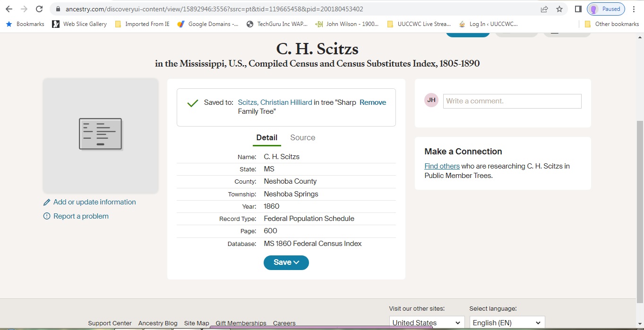Click the JH user avatar
This screenshot has height=330, width=644.
click(431, 100)
